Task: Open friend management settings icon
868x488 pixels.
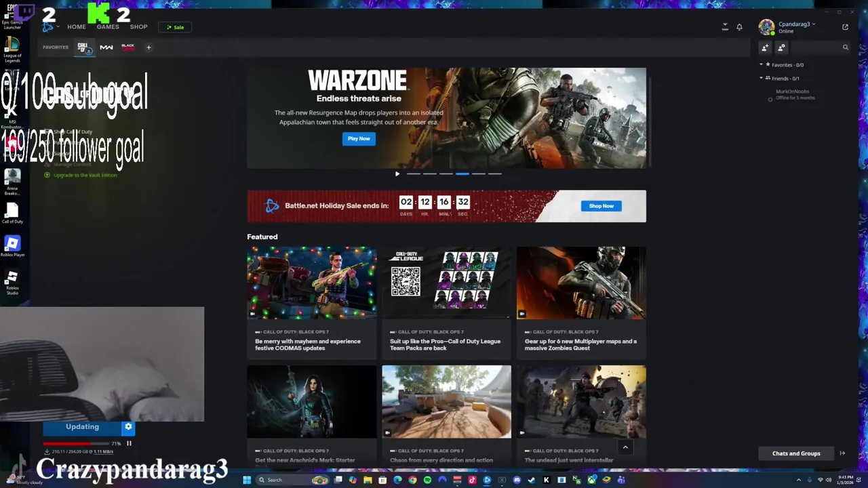Action: coord(781,47)
